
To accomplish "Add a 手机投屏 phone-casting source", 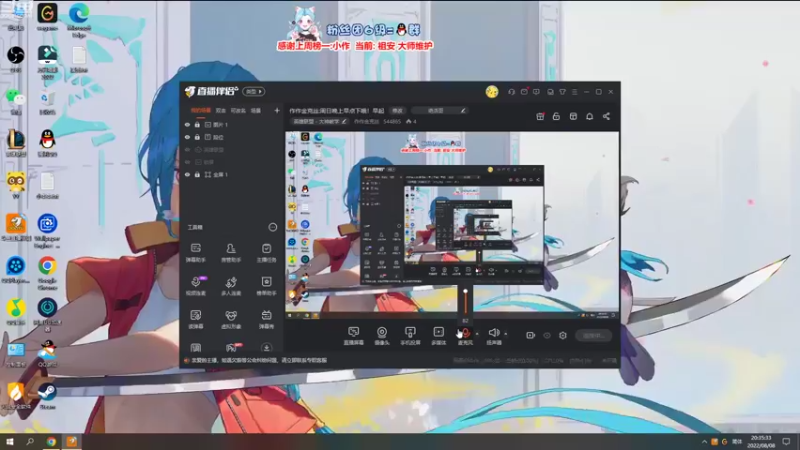I will pos(410,336).
